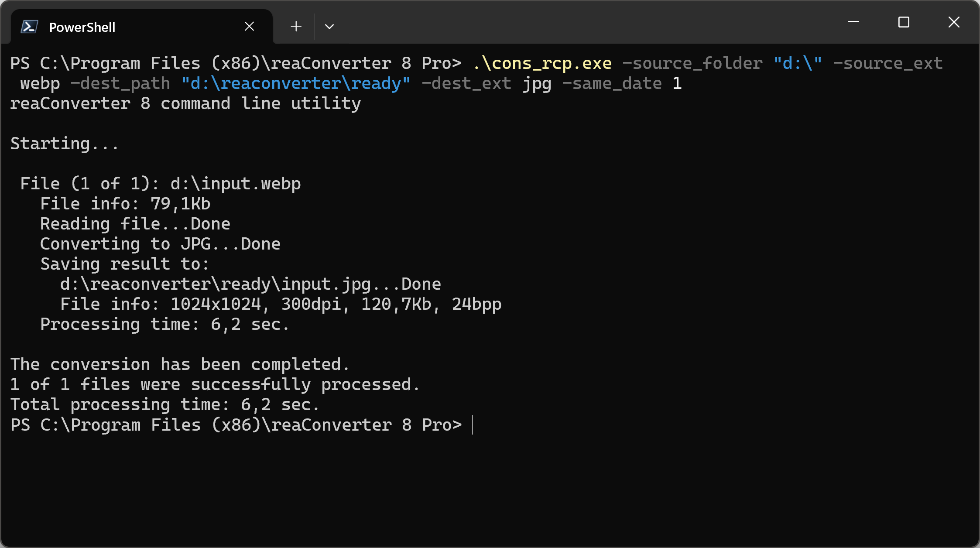Expand the new-tab profile dropdown chevron
The height and width of the screenshot is (548, 980).
329,27
